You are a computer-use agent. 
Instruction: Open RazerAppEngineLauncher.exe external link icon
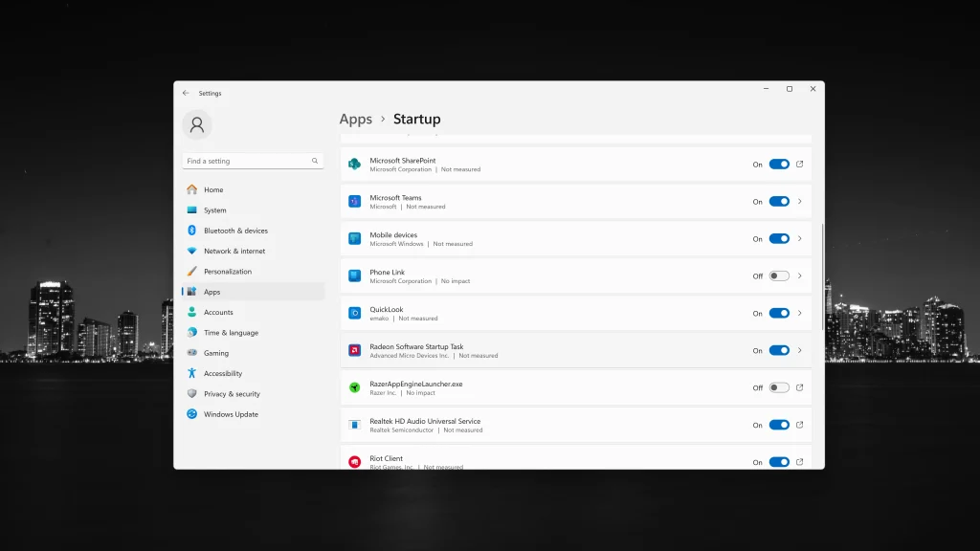799,387
